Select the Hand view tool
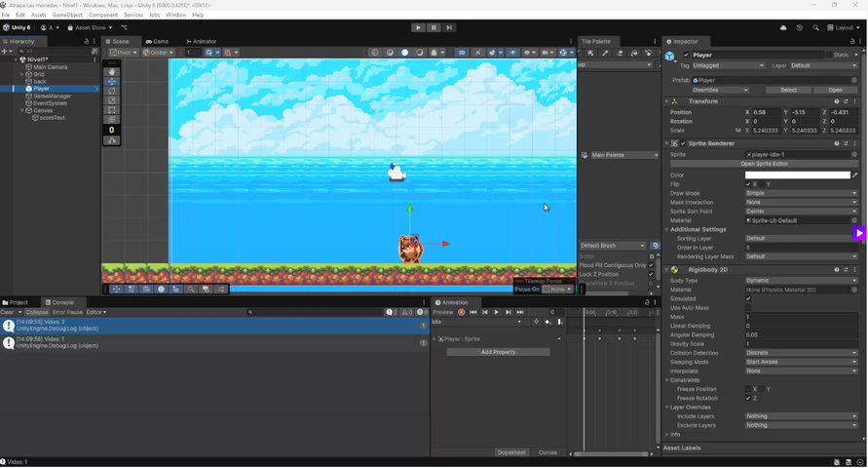 [112, 72]
